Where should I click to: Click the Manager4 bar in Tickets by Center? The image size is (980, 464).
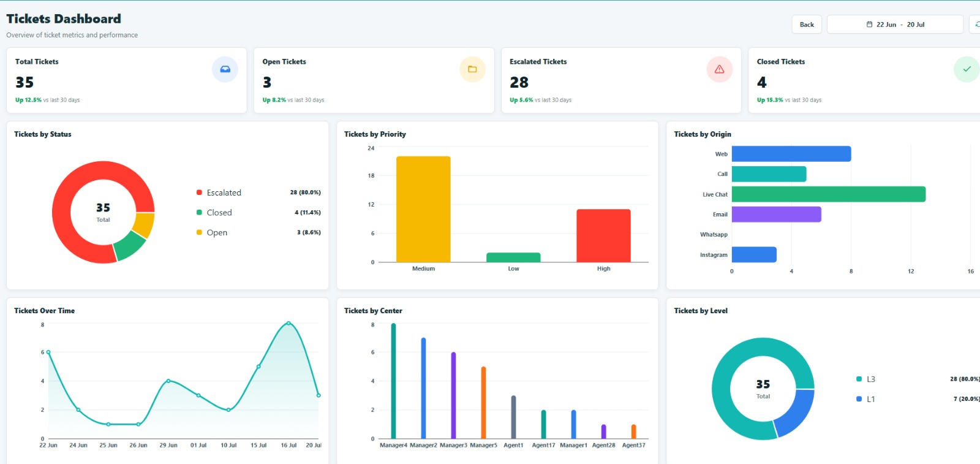[393, 381]
